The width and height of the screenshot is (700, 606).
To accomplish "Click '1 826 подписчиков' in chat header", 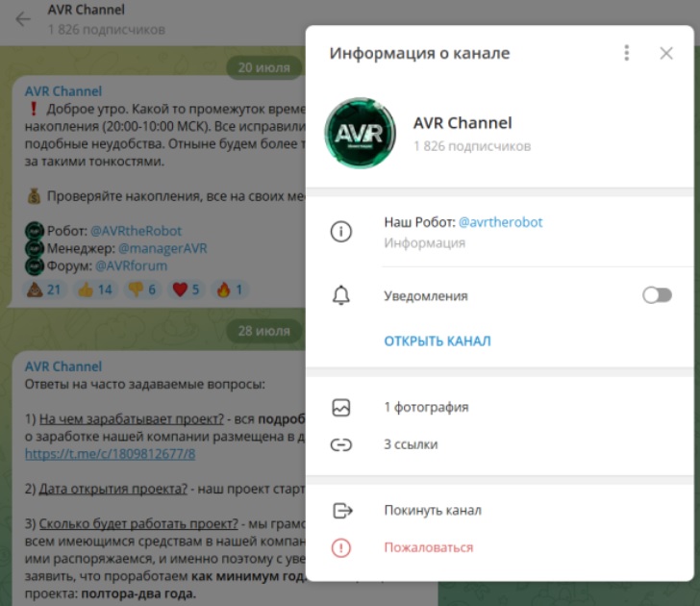I will tap(106, 30).
